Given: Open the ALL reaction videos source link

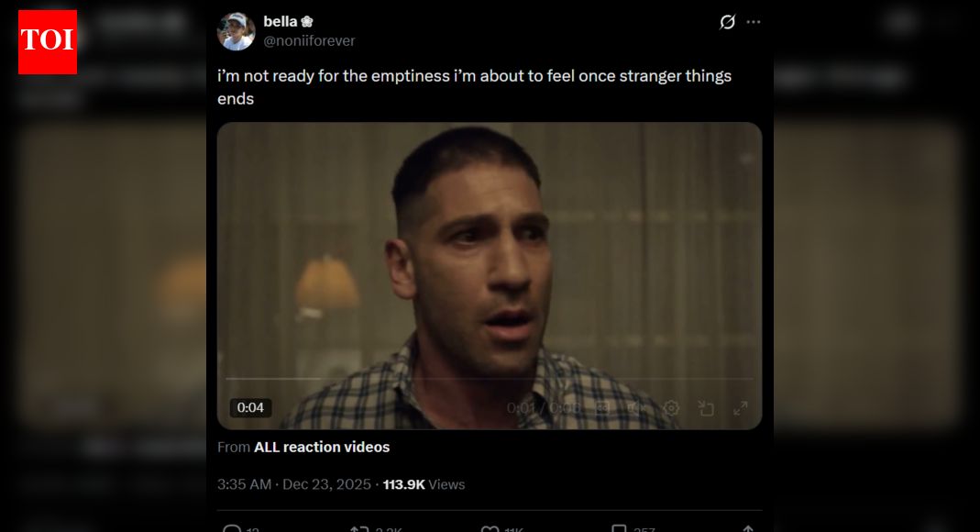Looking at the screenshot, I should click(322, 448).
